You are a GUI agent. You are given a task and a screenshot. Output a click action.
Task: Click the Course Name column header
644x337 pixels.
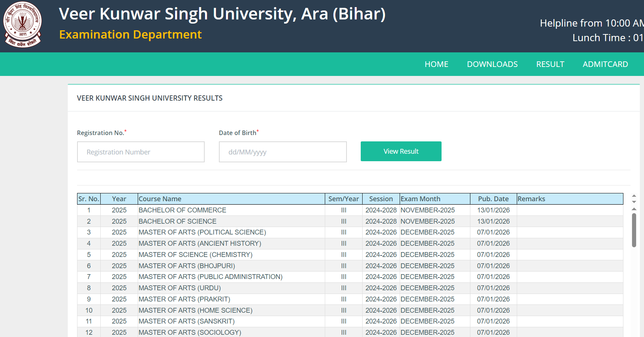pyautogui.click(x=160, y=199)
